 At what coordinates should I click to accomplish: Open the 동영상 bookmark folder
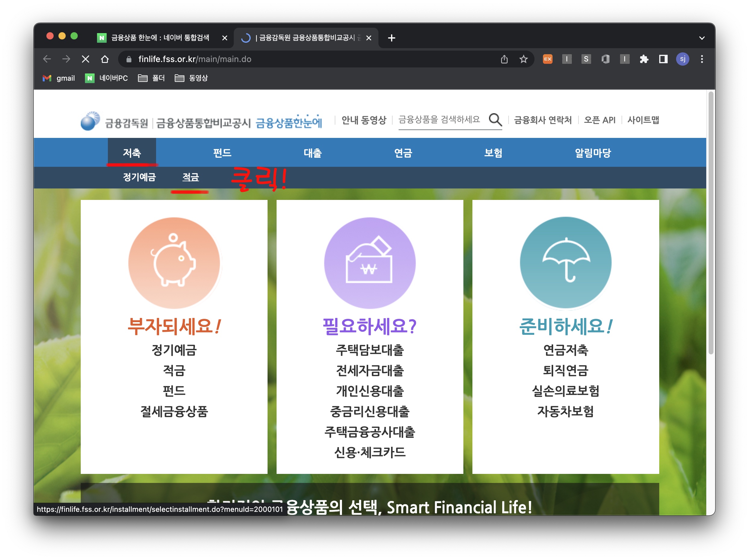tap(191, 78)
